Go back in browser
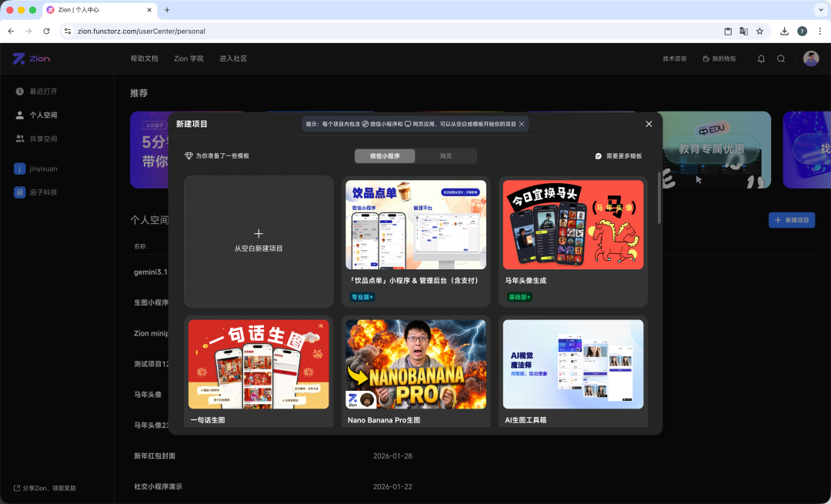Viewport: 831px width, 504px height. coord(11,32)
